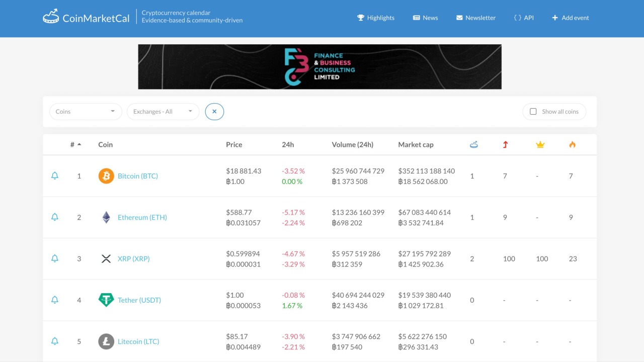Sort table by Coin column
Screen dimensions: 644x362
pyautogui.click(x=105, y=145)
